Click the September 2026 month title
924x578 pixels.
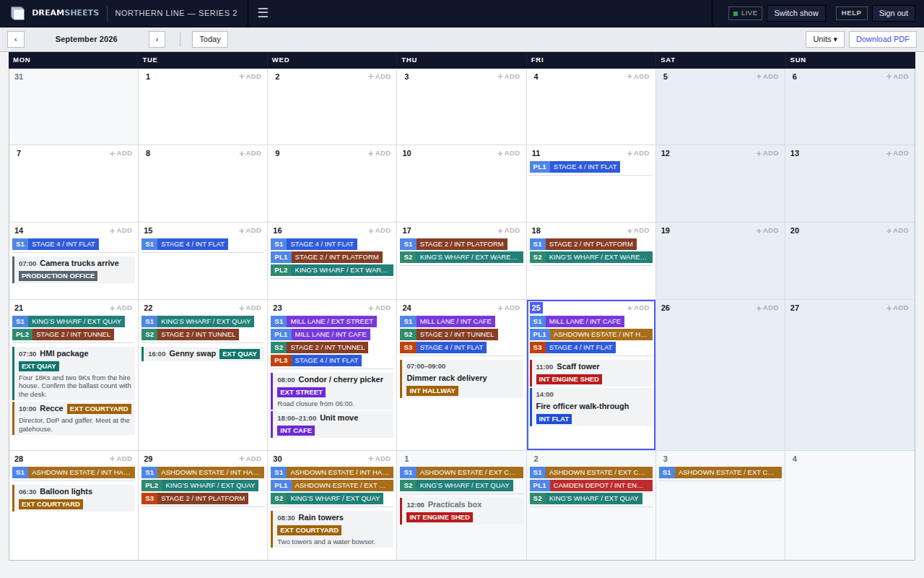(x=87, y=39)
